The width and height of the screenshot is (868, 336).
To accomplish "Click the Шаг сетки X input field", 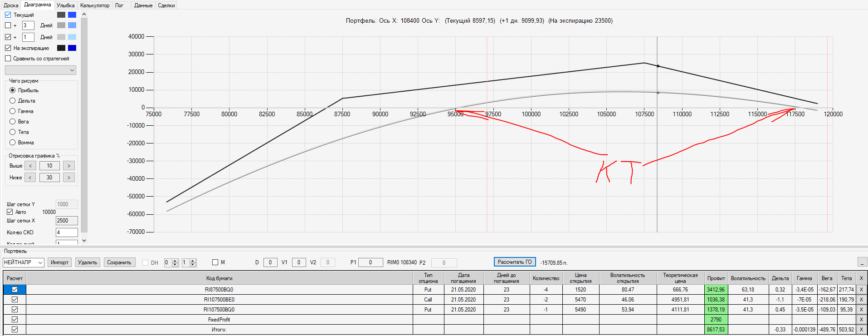I will 67,221.
